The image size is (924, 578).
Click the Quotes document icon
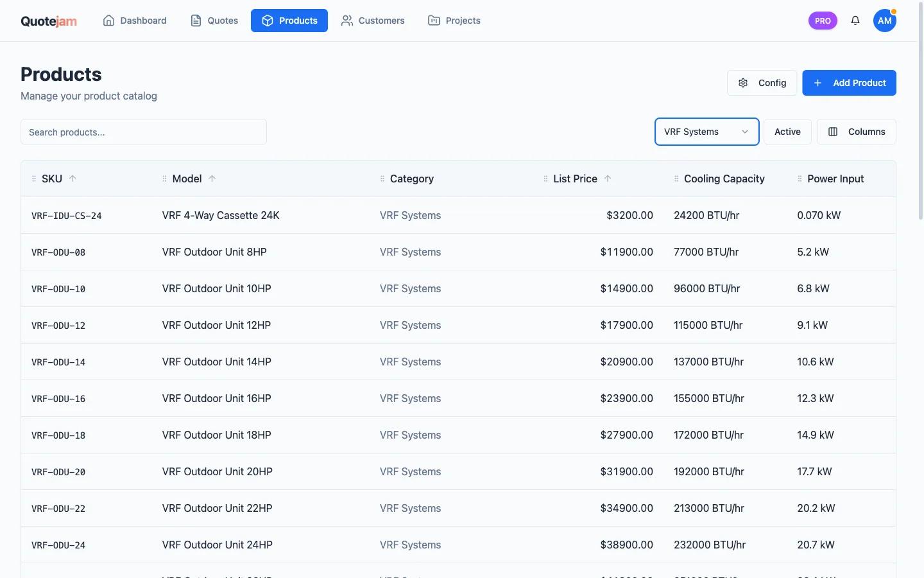[196, 20]
